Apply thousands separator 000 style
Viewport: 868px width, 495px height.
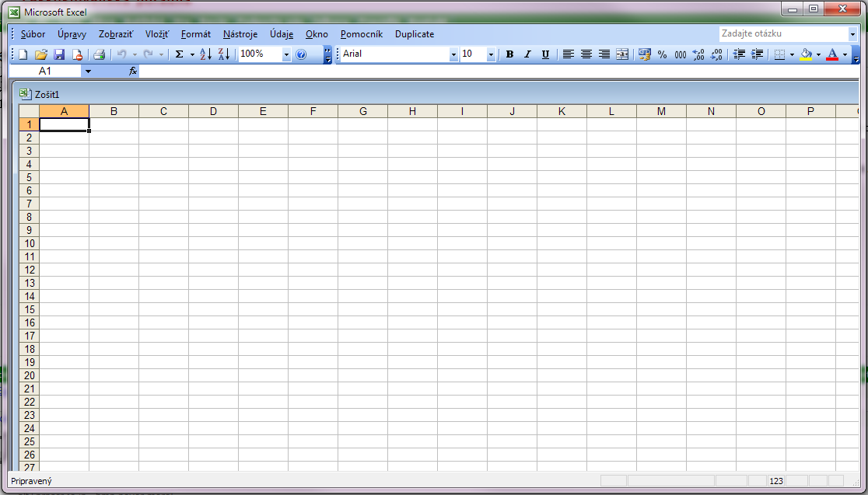(x=681, y=54)
